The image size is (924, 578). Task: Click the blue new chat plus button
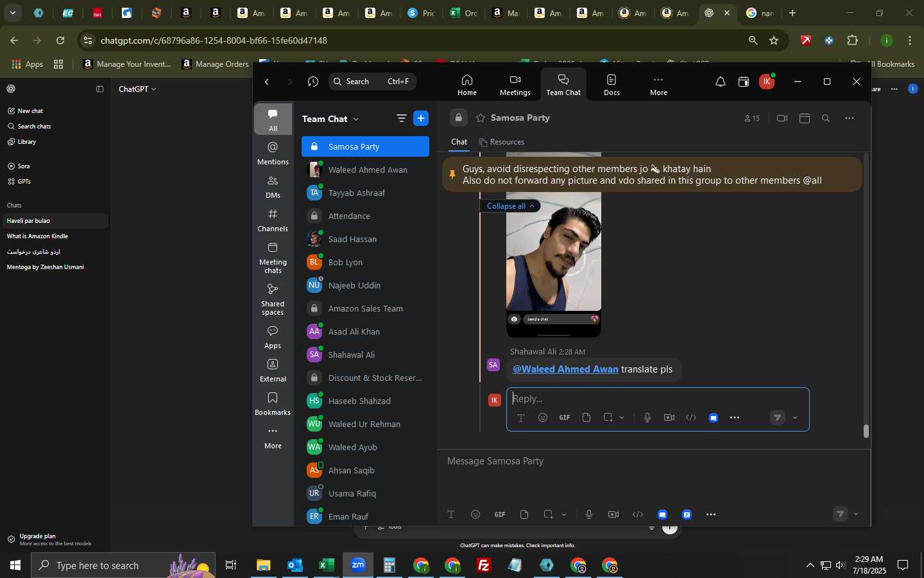tap(421, 118)
